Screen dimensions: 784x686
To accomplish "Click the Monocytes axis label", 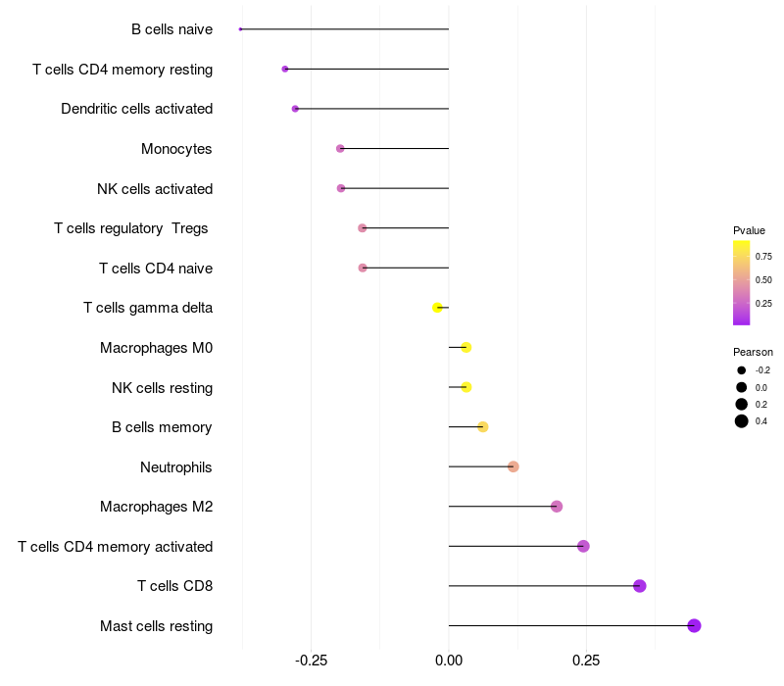I will (176, 149).
